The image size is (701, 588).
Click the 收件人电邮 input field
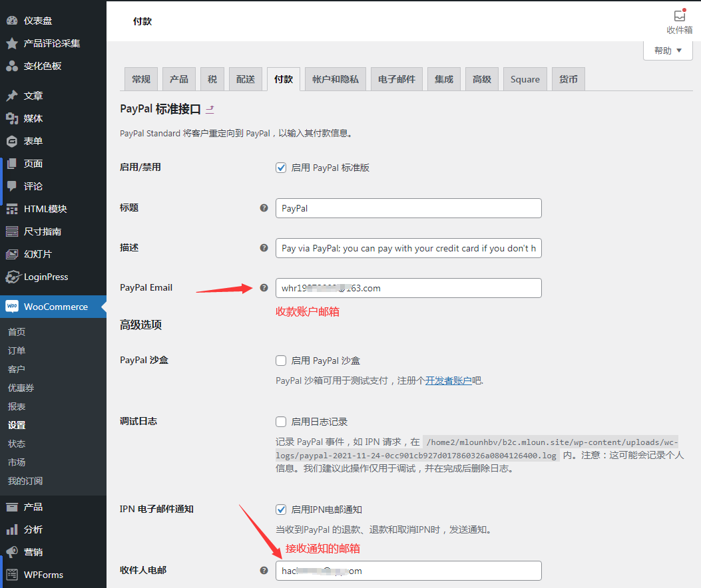tap(409, 571)
